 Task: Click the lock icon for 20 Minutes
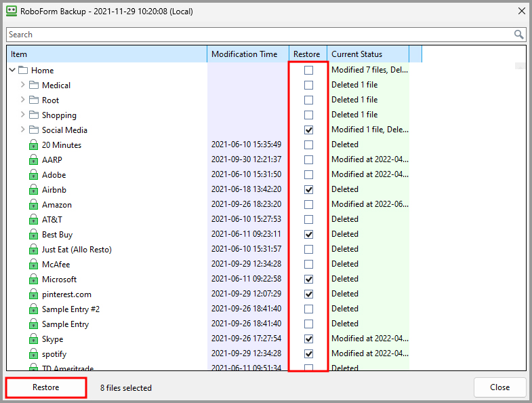click(x=33, y=145)
